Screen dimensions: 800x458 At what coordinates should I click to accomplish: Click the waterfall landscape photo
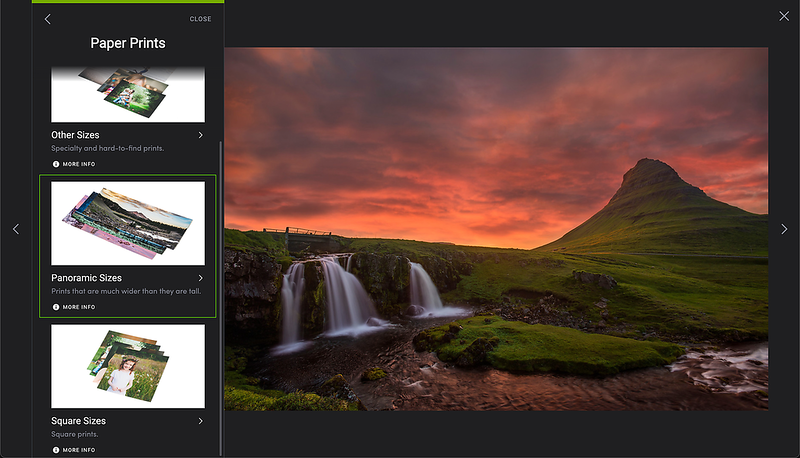[x=496, y=229]
